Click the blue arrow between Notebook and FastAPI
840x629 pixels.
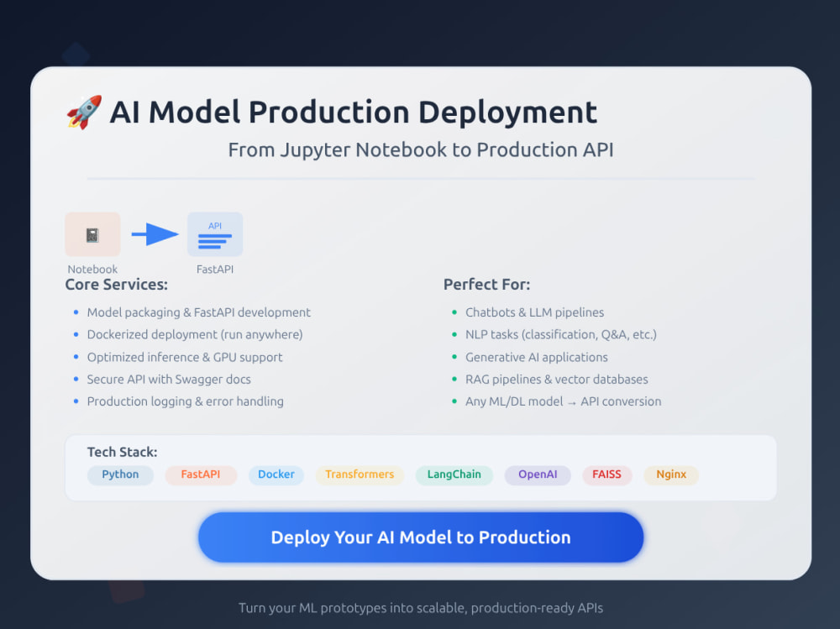point(155,234)
